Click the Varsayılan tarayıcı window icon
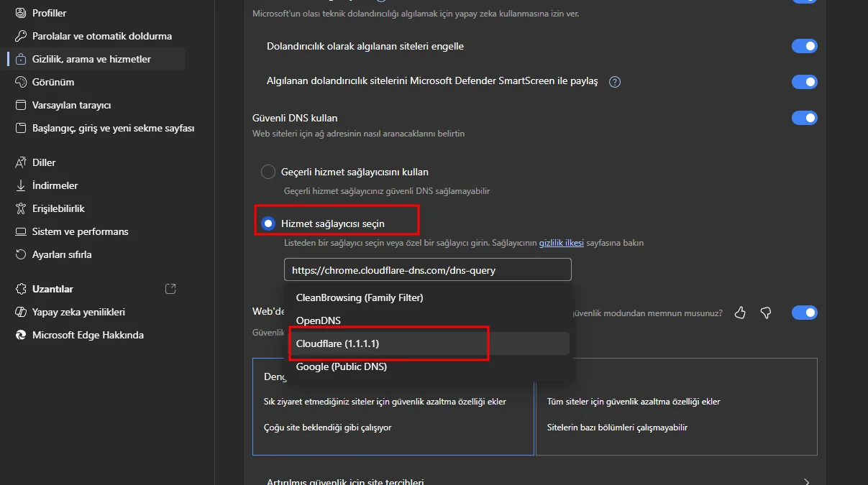 point(20,105)
